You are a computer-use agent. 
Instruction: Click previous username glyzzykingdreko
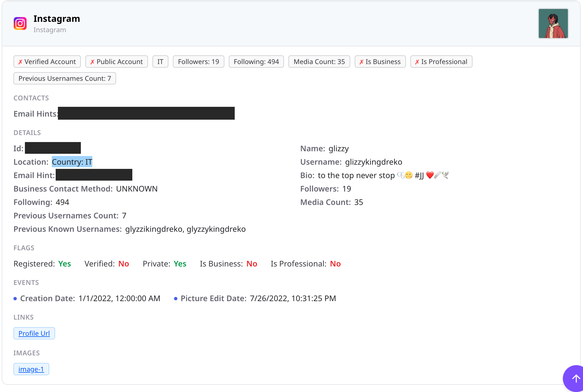click(216, 229)
